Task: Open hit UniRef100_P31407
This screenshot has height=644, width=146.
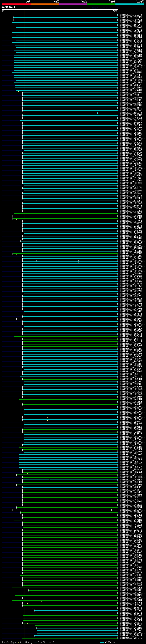Action: click(131, 452)
